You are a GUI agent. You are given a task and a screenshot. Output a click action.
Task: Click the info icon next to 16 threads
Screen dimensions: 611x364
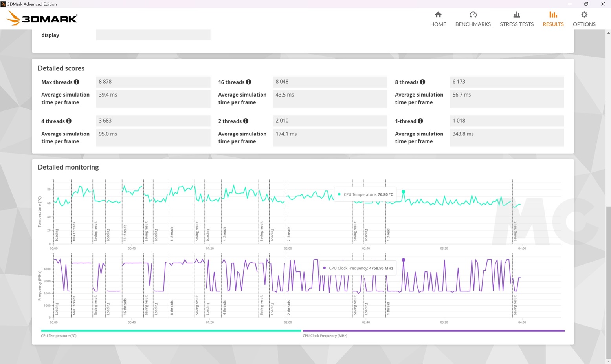coord(248,82)
